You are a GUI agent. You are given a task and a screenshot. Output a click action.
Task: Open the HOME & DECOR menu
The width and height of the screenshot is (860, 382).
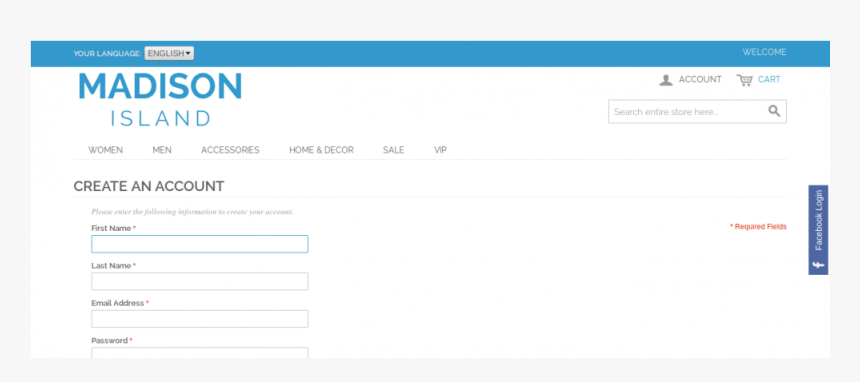point(321,150)
